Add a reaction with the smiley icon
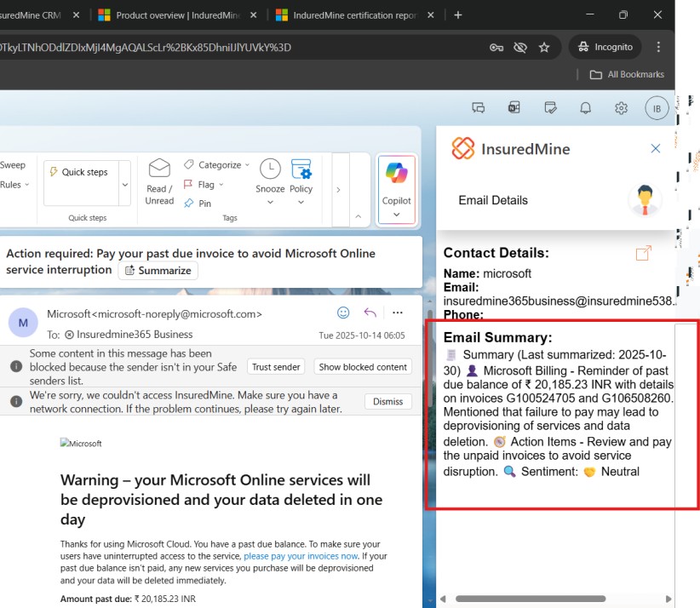 343,313
